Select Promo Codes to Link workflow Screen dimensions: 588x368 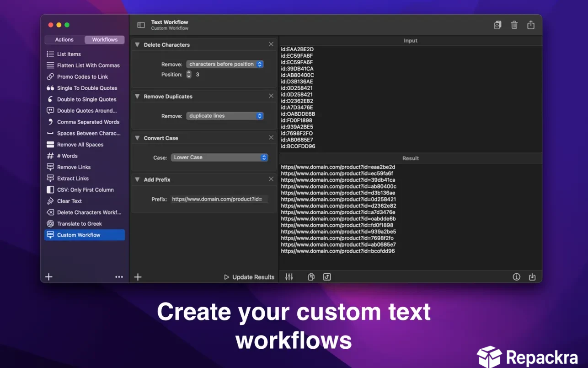[85, 77]
